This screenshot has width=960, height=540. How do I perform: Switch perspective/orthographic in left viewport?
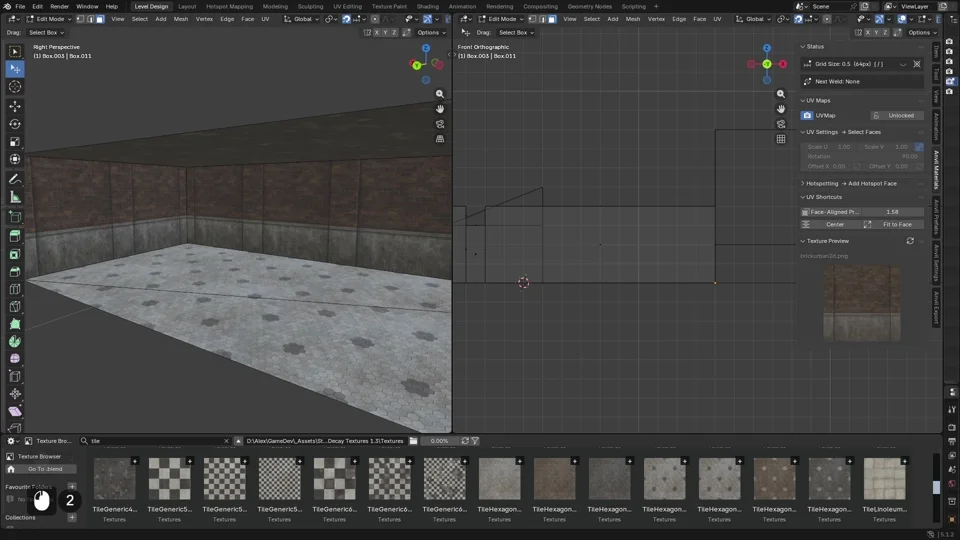pyautogui.click(x=440, y=139)
